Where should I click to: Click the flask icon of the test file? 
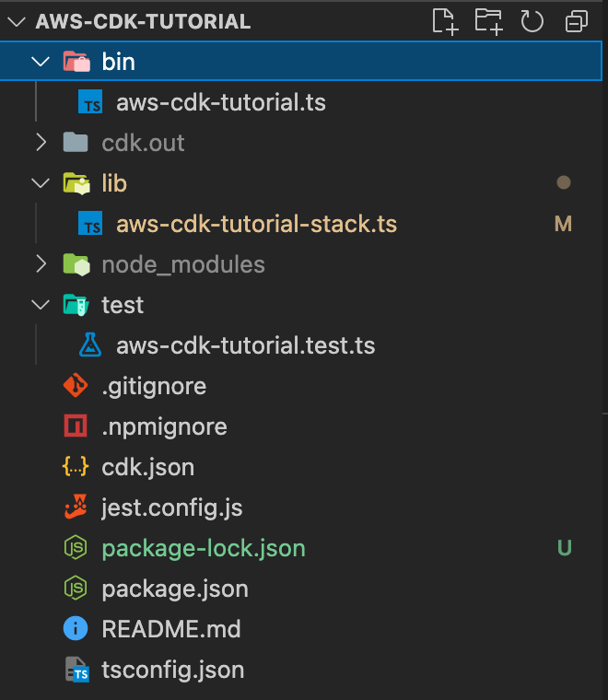90,345
